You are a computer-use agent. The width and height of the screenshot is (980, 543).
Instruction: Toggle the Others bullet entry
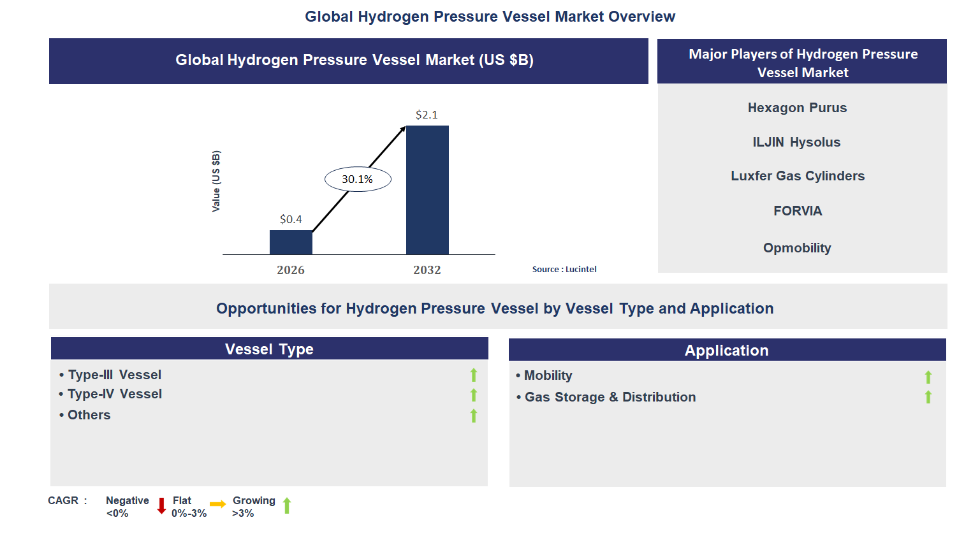coord(89,415)
